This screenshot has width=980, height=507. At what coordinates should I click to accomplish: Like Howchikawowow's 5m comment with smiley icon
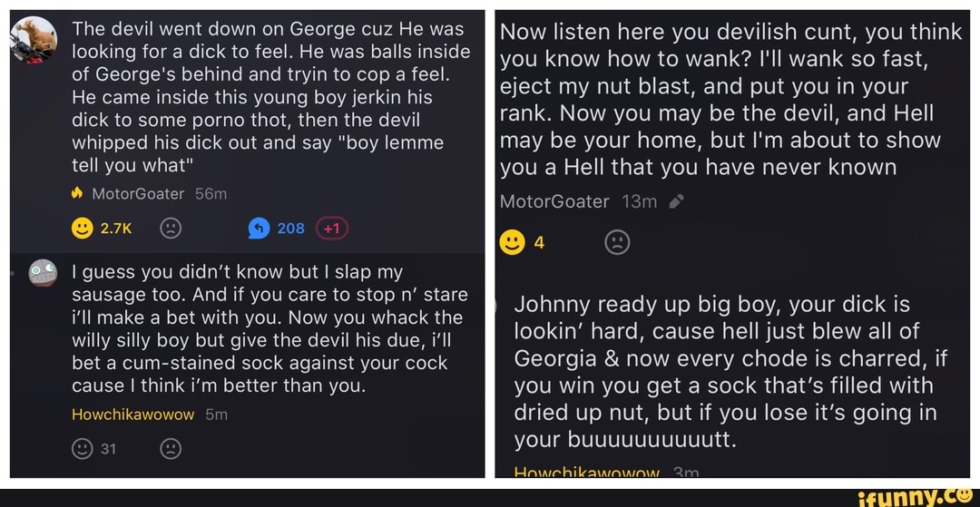(x=83, y=448)
